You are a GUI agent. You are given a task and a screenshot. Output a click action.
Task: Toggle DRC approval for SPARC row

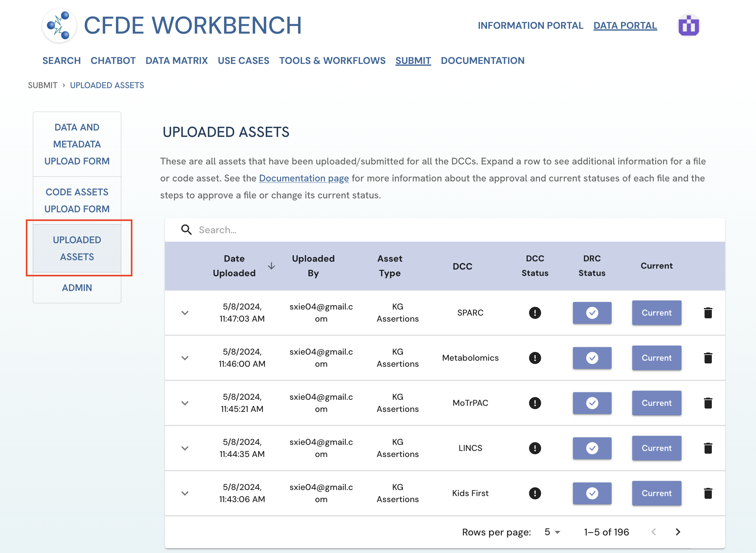pos(592,313)
